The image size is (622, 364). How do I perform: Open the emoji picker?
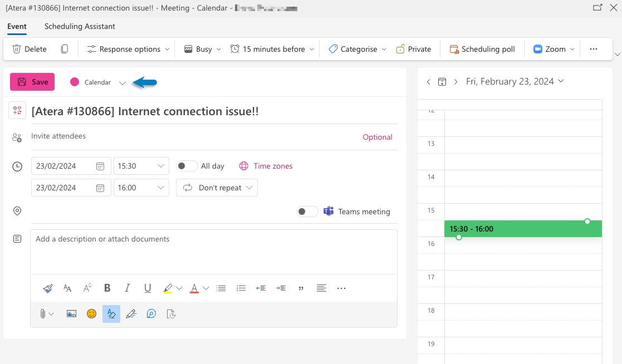[x=92, y=314]
